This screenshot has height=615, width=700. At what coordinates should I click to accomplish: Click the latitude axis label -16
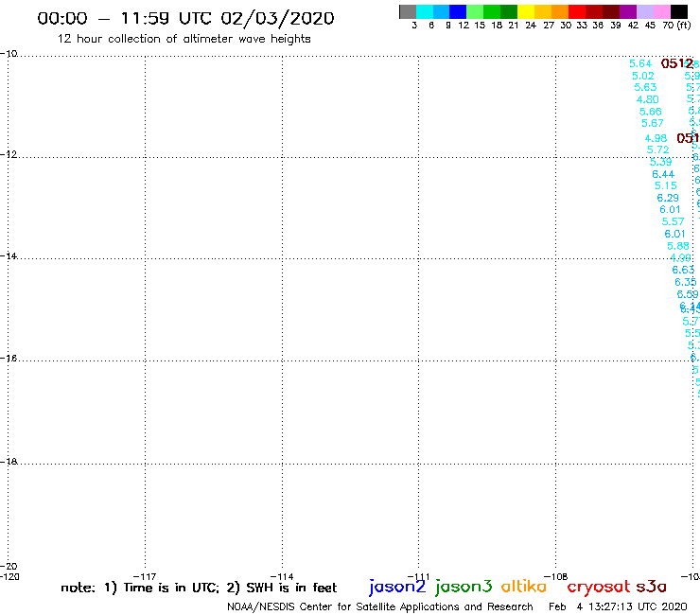[x=9, y=359]
